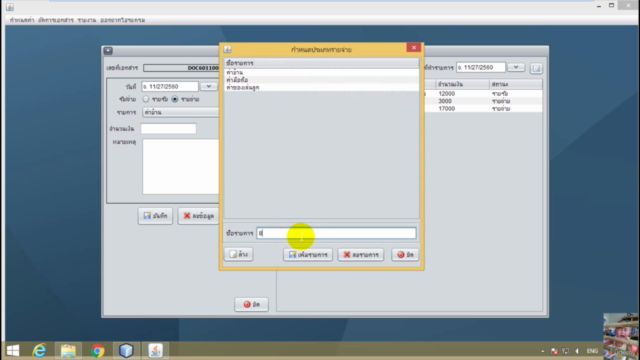Select the 17000 row in the records table
Screen dimensions: 640x360
(483, 109)
